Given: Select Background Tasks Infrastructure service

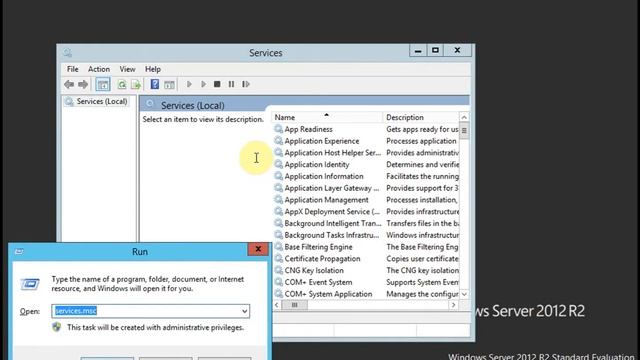Looking at the screenshot, I should [331, 235].
